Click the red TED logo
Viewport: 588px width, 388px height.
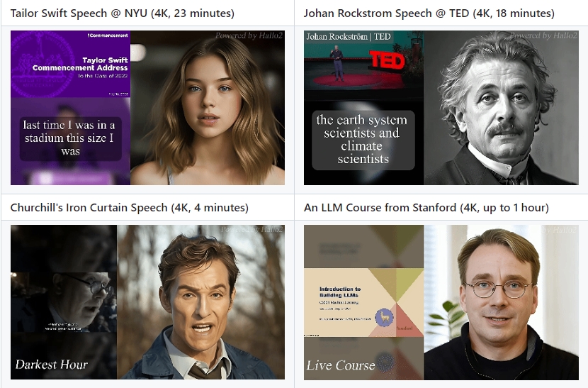click(x=388, y=61)
